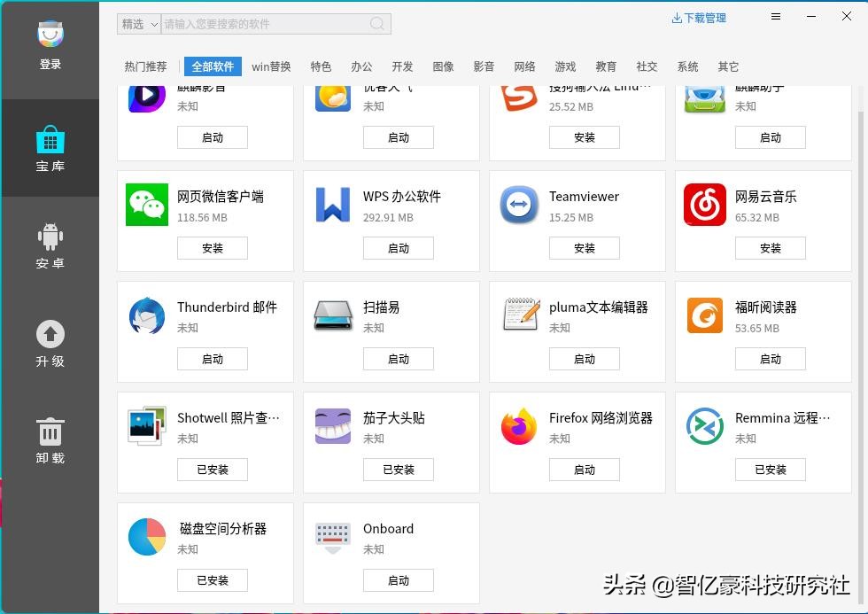Switch to the 游戏 games tab
This screenshot has width=868, height=614.
tap(565, 66)
